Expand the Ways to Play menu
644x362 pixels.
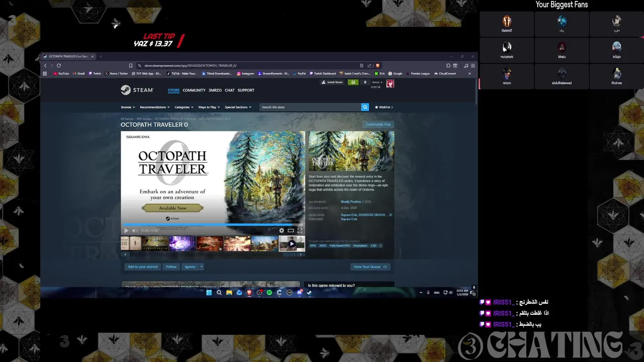209,107
